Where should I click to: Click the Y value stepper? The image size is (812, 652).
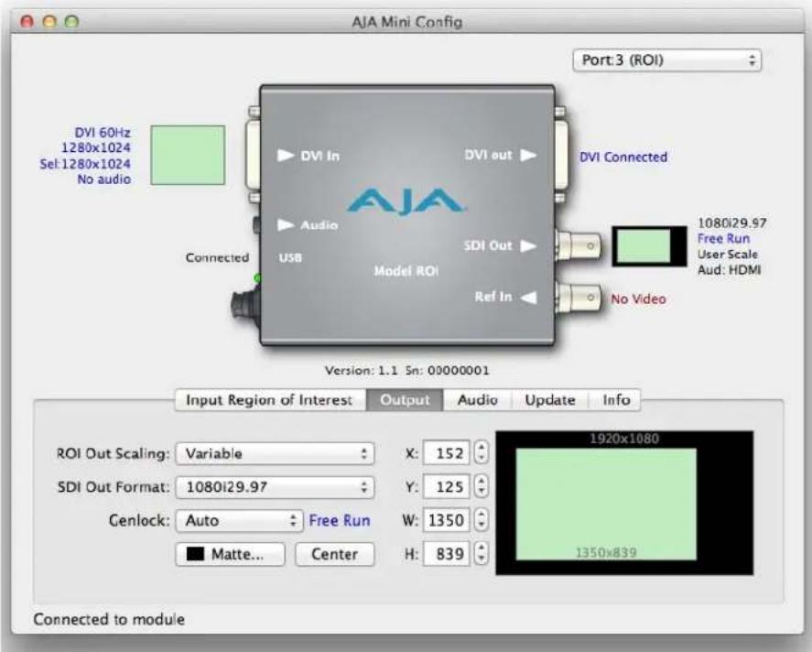coord(482,485)
